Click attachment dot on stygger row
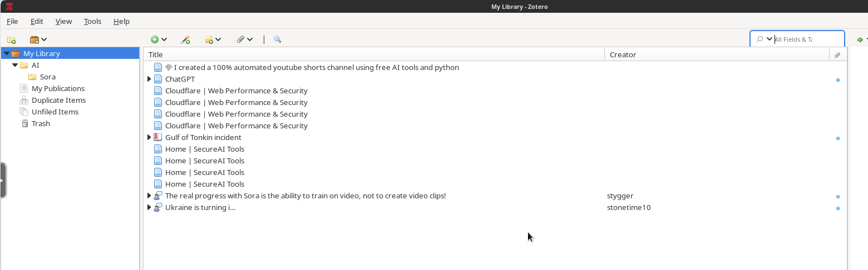Image resolution: width=868 pixels, height=270 pixels. [x=838, y=197]
